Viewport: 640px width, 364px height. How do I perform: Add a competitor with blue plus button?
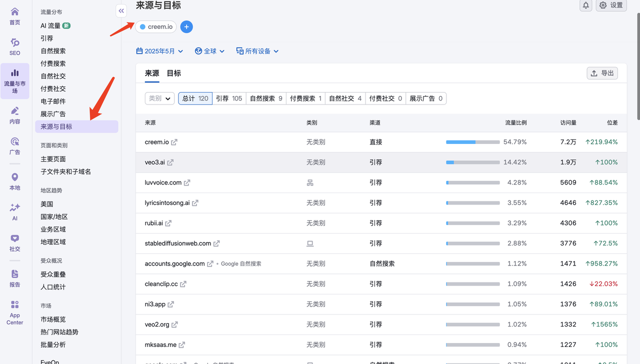186,27
